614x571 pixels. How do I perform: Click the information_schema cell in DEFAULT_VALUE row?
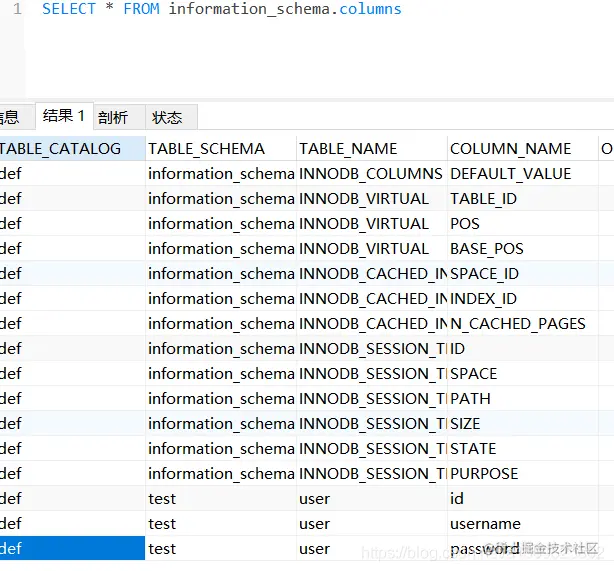(221, 173)
